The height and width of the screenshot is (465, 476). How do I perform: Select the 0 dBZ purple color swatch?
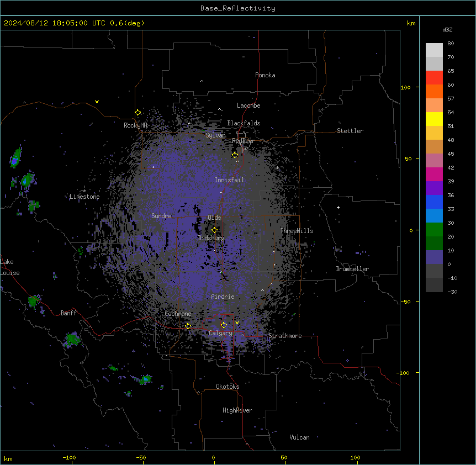click(x=434, y=257)
